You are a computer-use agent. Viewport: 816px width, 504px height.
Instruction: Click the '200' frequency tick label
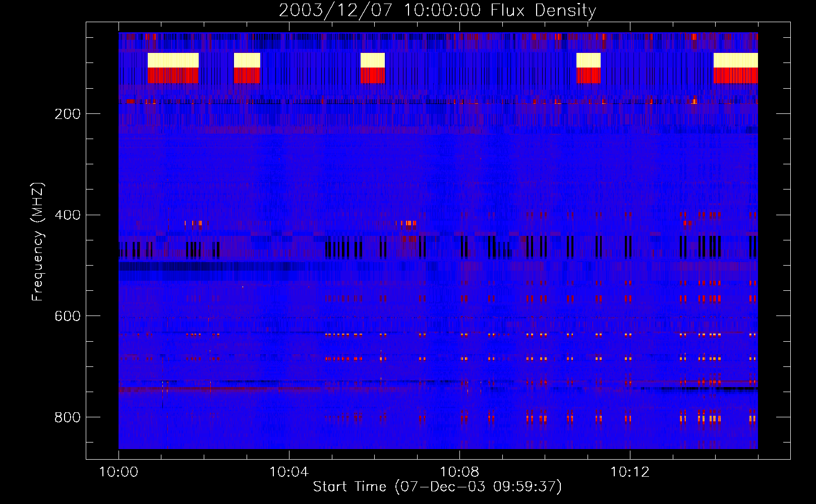[68, 114]
